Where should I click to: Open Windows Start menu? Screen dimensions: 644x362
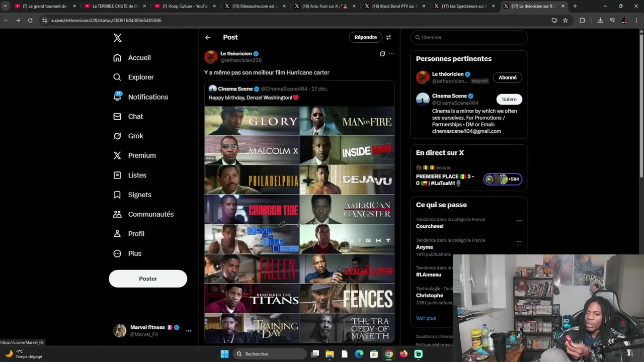224,354
